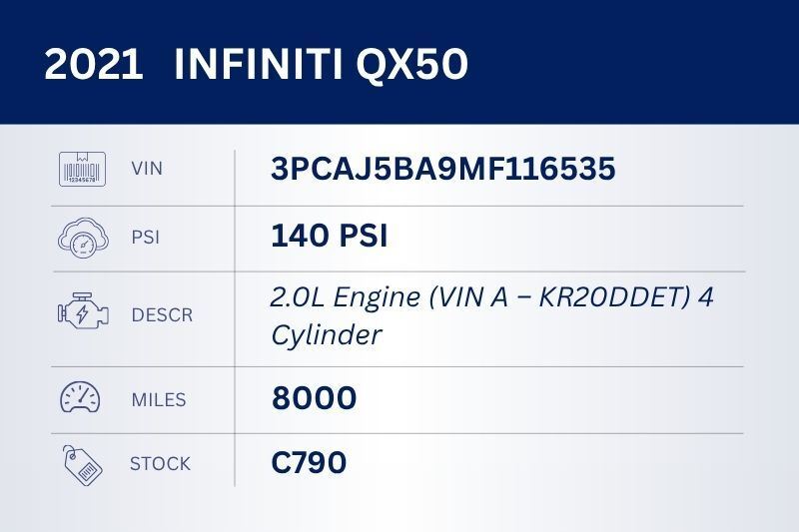Click the "2.0L Engine" description text
This screenshot has width=799, height=532.
336,297
